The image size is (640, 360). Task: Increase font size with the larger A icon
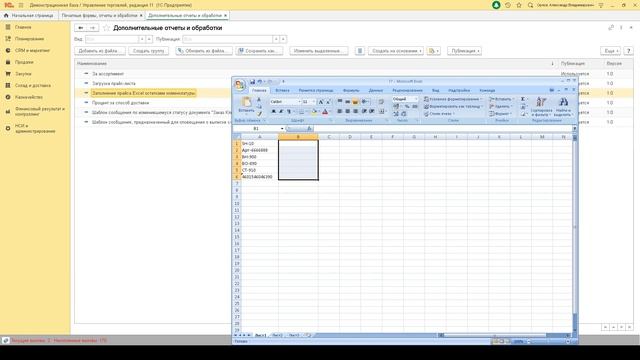tap(321, 102)
